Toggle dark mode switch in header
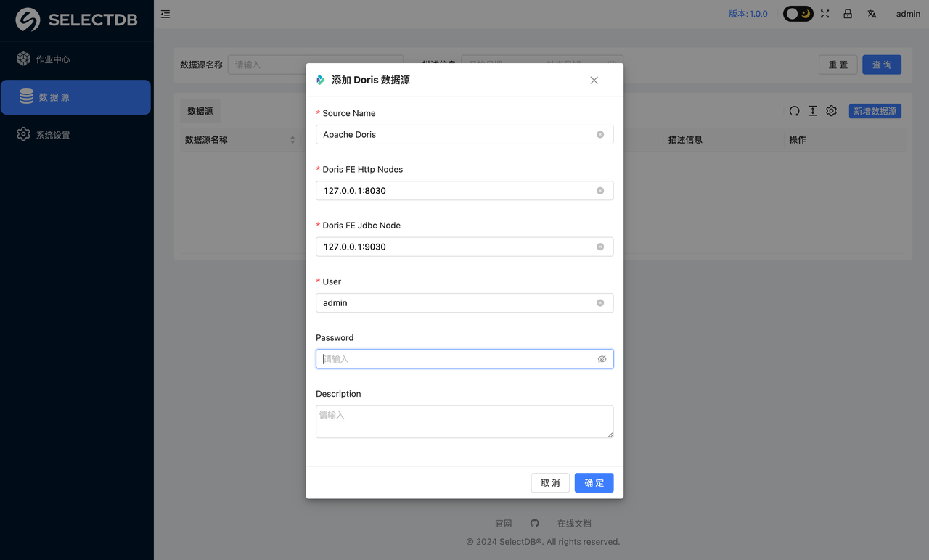Viewport: 929px width, 560px height. [798, 14]
